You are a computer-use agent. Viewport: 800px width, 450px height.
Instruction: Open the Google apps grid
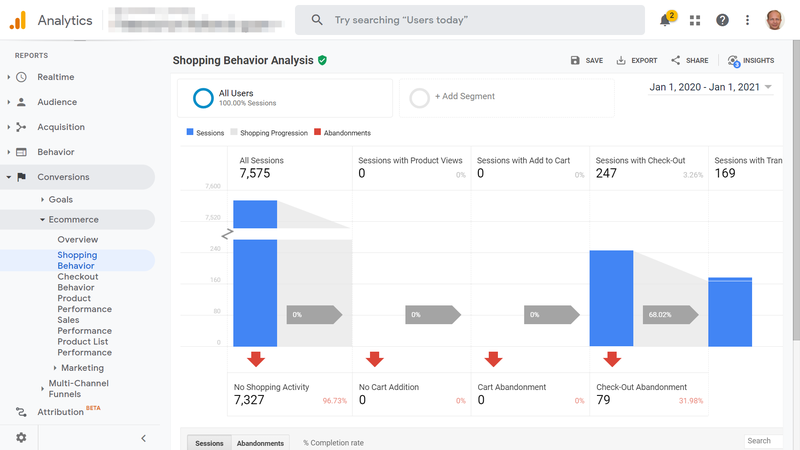[x=695, y=20]
